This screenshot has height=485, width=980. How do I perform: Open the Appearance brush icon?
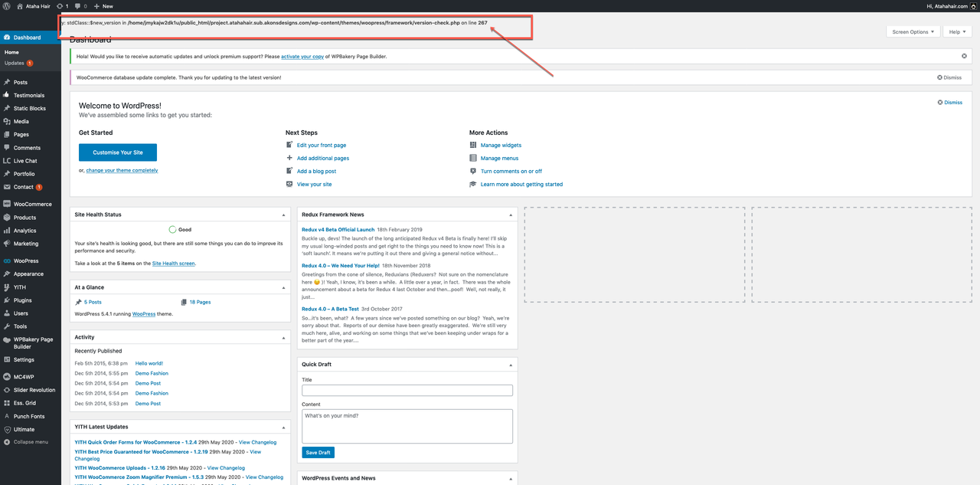pyautogui.click(x=7, y=274)
